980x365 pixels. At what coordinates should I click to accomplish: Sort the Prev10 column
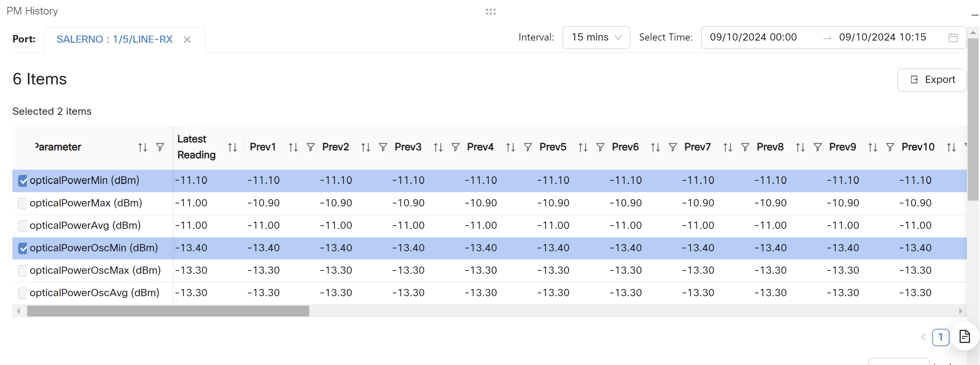point(951,147)
